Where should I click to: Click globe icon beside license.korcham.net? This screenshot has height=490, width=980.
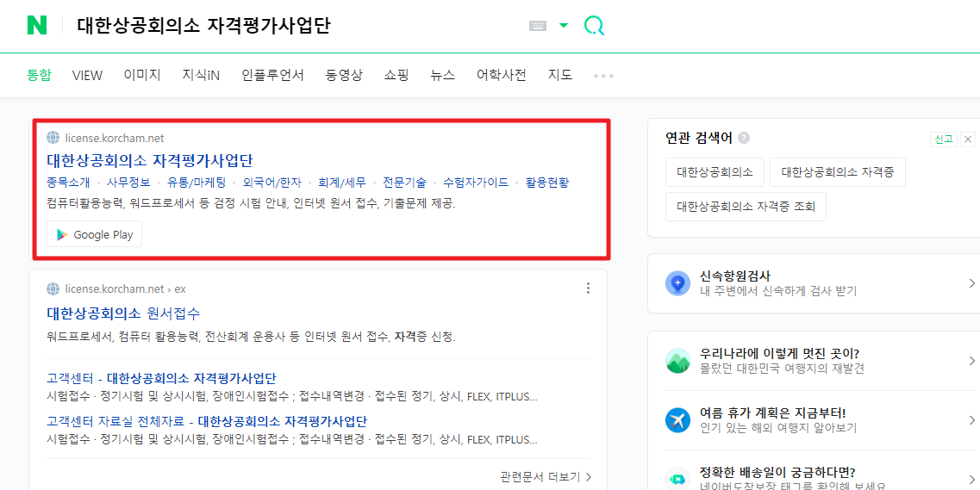pyautogui.click(x=53, y=138)
